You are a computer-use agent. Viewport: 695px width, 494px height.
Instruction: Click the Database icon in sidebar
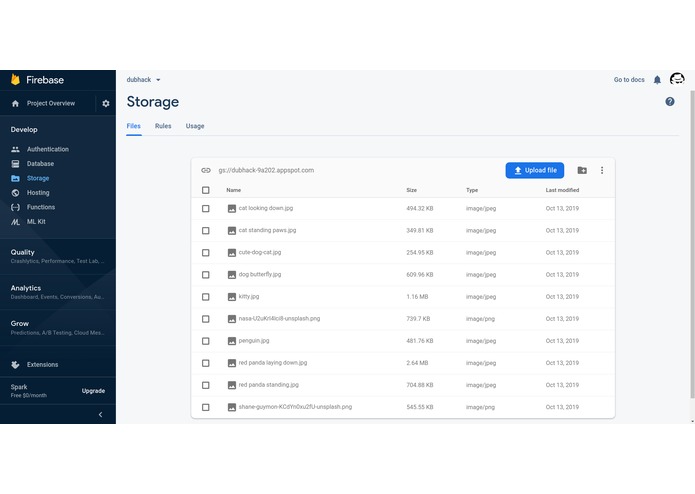(16, 164)
